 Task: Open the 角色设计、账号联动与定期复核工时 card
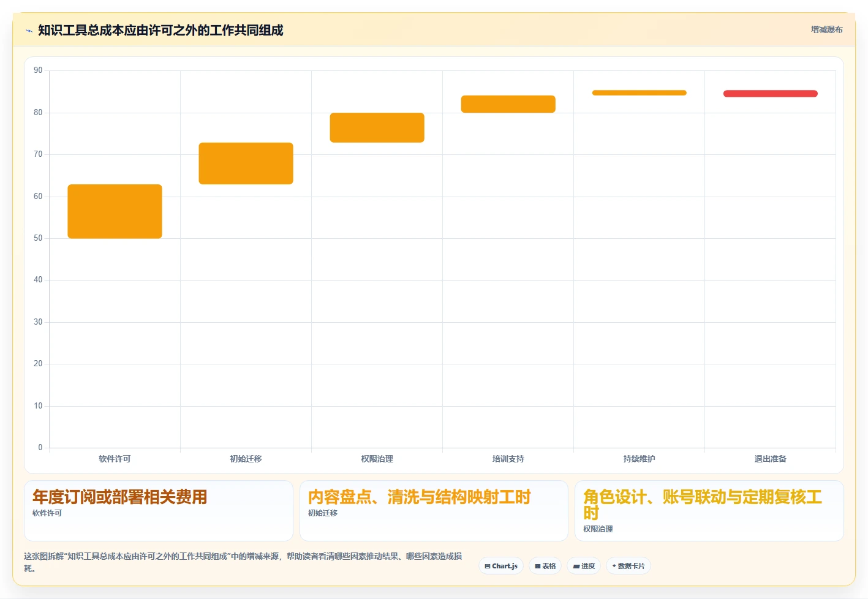pos(709,510)
